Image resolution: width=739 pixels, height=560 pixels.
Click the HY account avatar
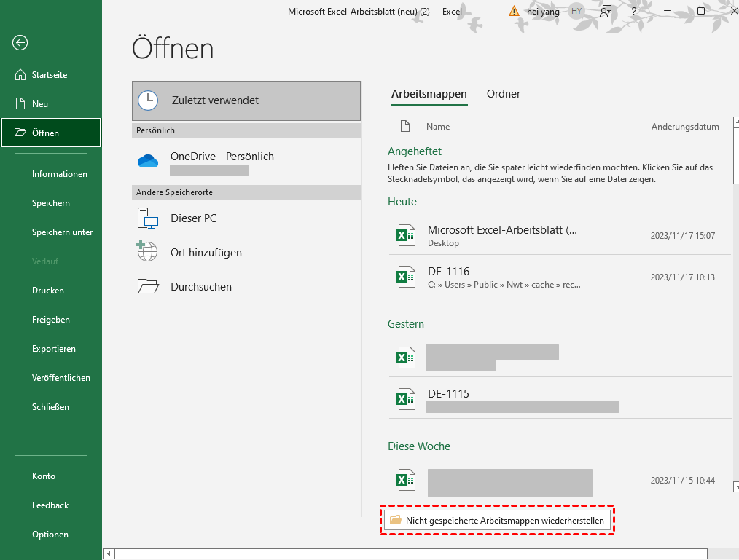coord(576,12)
